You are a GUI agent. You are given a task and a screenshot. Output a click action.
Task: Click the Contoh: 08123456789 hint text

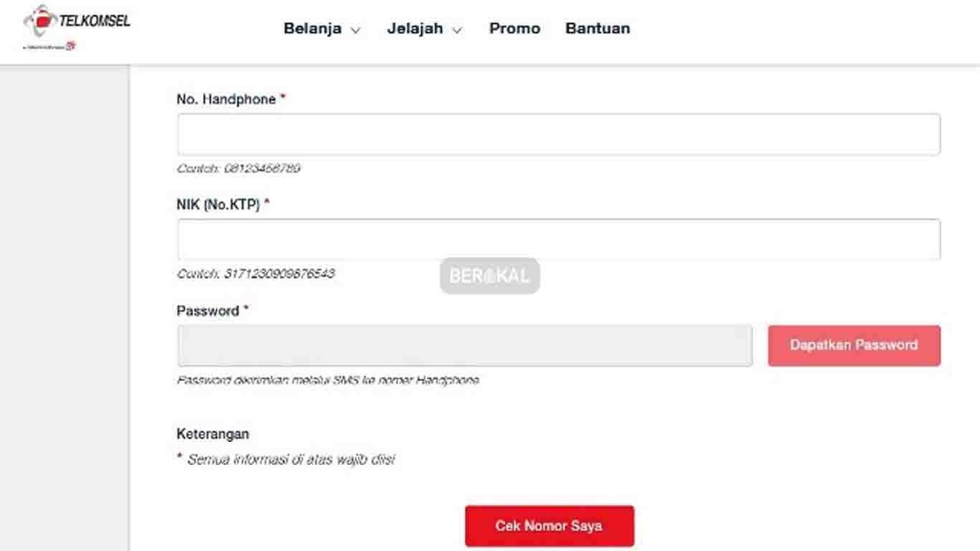pyautogui.click(x=239, y=169)
